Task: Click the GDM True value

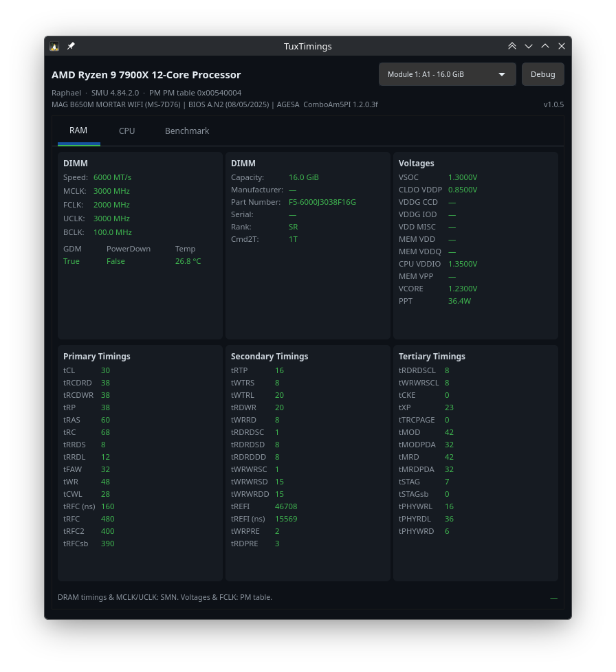Action: 71,261
